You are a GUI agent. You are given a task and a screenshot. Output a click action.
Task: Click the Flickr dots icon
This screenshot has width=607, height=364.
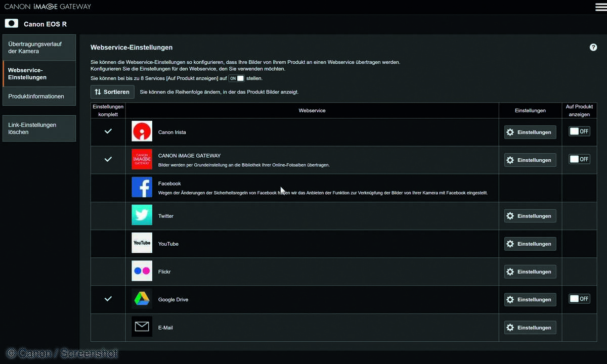pos(142,270)
